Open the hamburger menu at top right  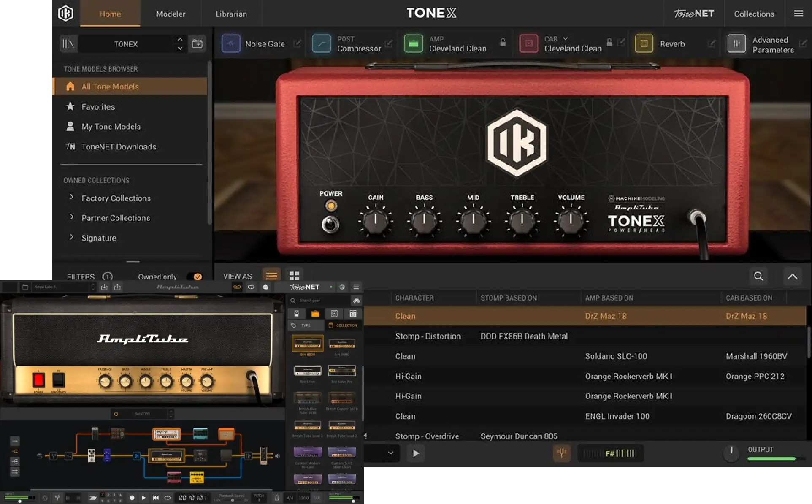[x=798, y=14]
